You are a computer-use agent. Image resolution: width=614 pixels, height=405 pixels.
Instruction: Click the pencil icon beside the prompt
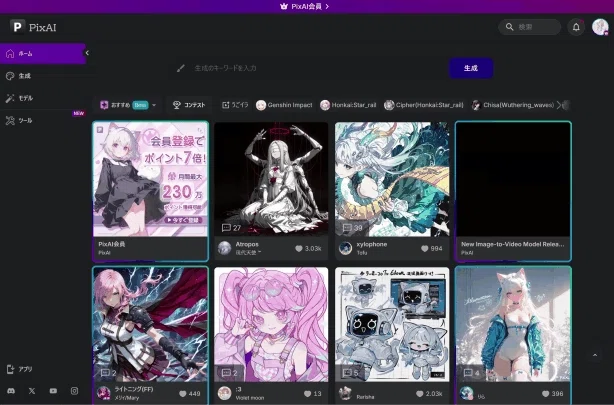tap(181, 68)
